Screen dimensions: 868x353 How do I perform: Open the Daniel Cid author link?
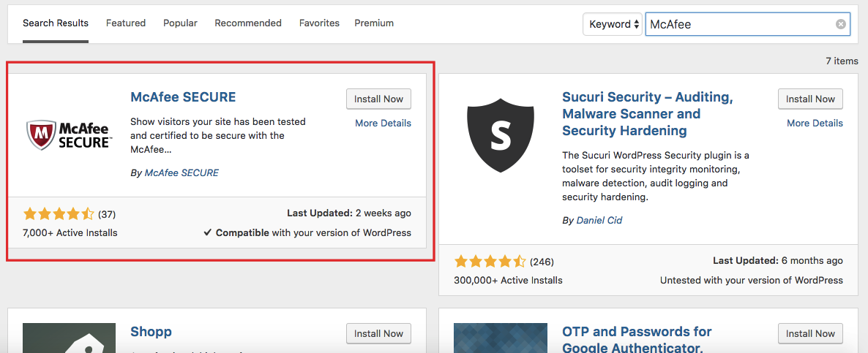pyautogui.click(x=599, y=221)
